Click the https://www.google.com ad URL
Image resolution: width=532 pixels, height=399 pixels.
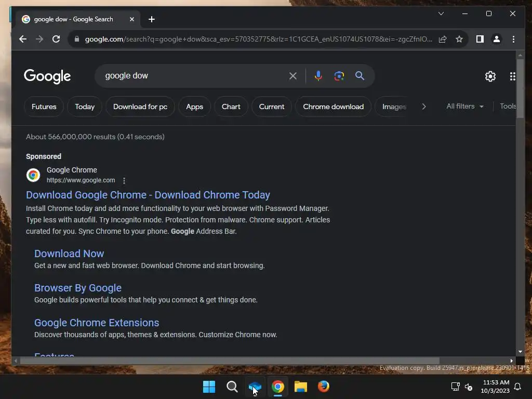81,180
